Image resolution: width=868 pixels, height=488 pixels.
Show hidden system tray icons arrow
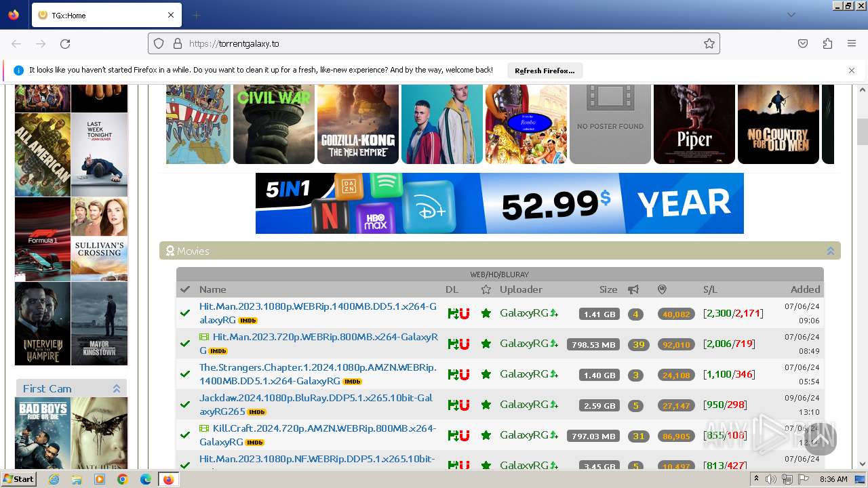click(x=756, y=479)
